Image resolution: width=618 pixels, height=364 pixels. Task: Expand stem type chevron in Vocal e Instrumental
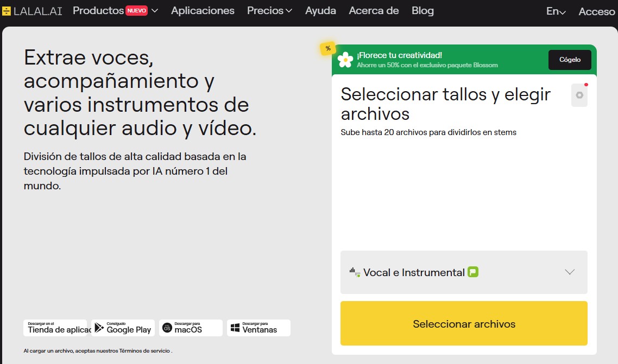pos(570,272)
